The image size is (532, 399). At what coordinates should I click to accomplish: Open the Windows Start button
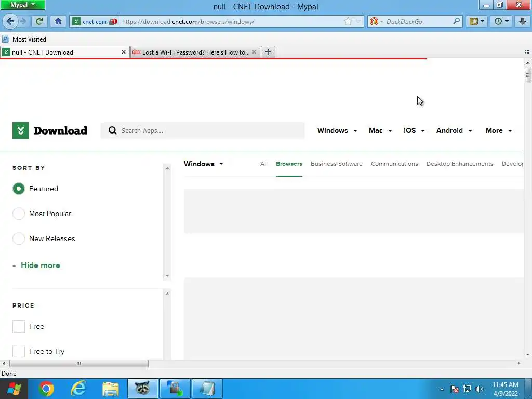coord(14,389)
